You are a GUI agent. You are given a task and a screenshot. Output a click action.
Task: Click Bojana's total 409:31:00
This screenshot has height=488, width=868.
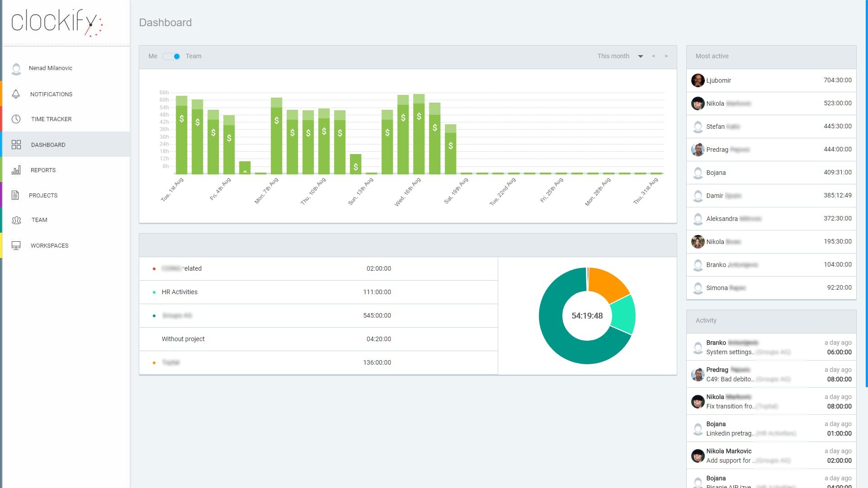pos(837,172)
